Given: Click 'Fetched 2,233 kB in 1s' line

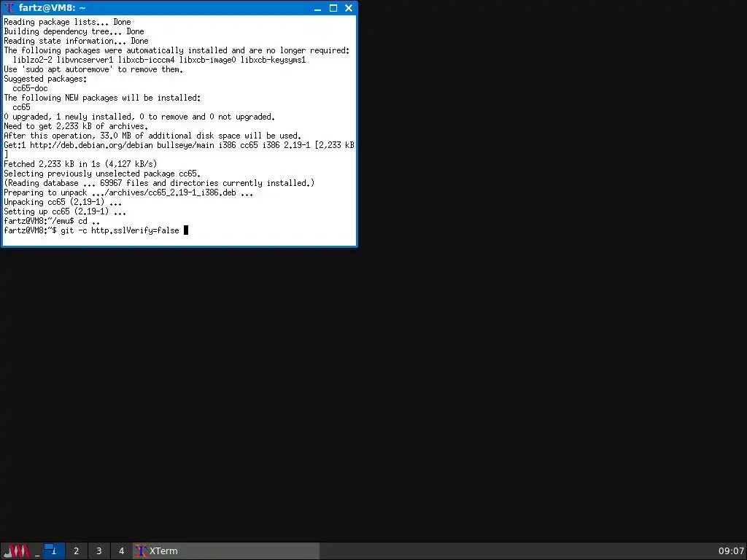Looking at the screenshot, I should 80,164.
